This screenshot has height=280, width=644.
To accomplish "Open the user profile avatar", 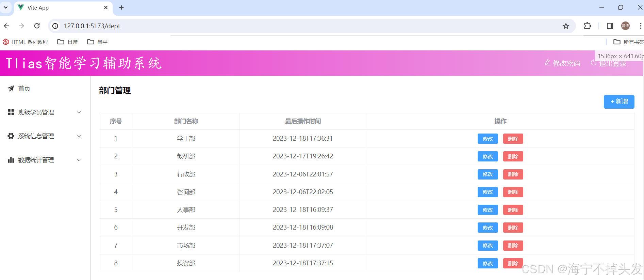I will (625, 26).
